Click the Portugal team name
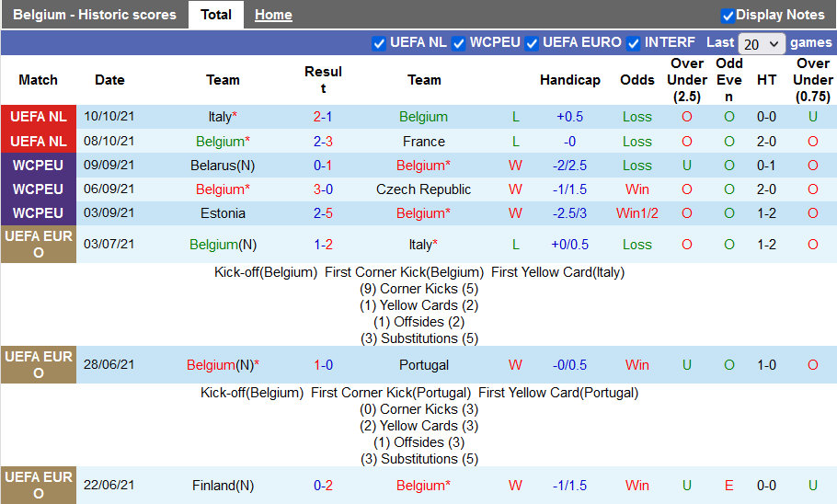The image size is (837, 504). (x=423, y=365)
